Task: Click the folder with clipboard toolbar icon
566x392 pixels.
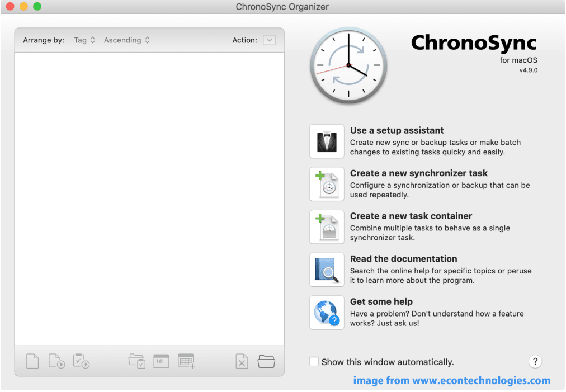Action: click(x=137, y=361)
